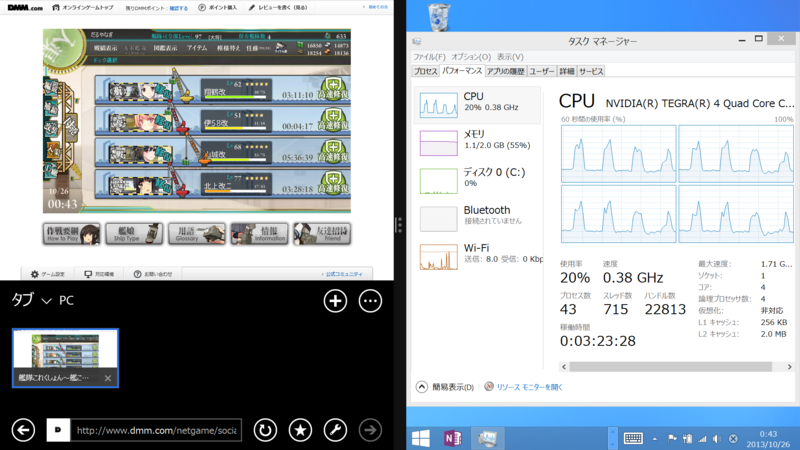The image size is (800, 450).
Task: Open Task Manager View menu
Action: [510, 57]
